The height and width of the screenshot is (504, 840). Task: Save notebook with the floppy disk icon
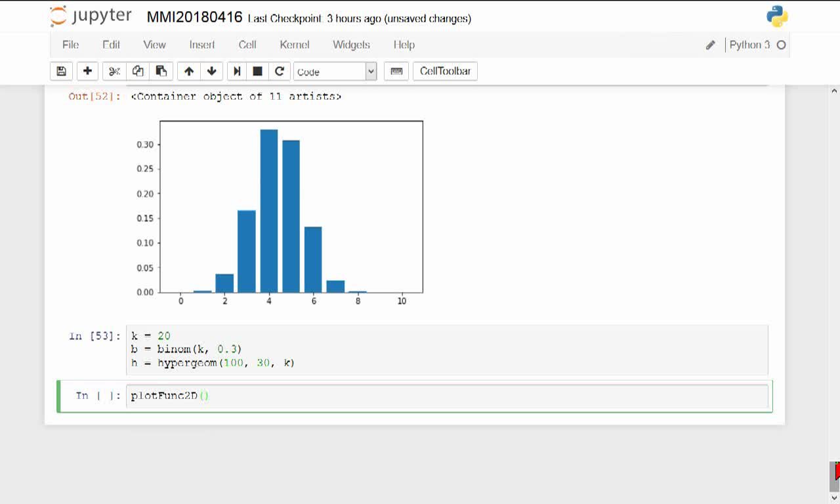pos(61,72)
